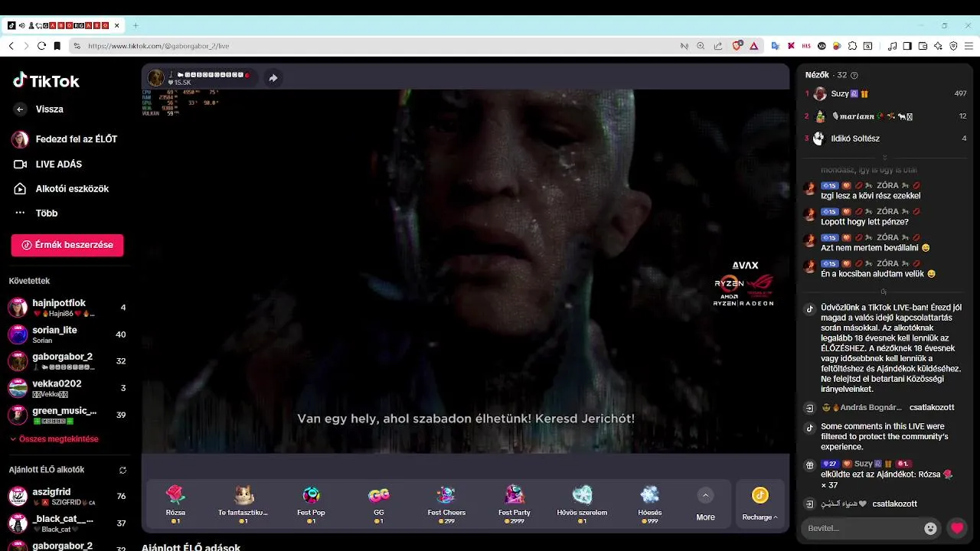Open the HLS extension icon
980x551 pixels.
806,46
